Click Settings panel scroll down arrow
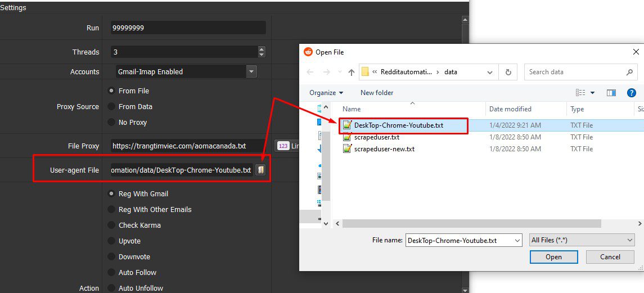The height and width of the screenshot is (293, 644). (x=465, y=290)
